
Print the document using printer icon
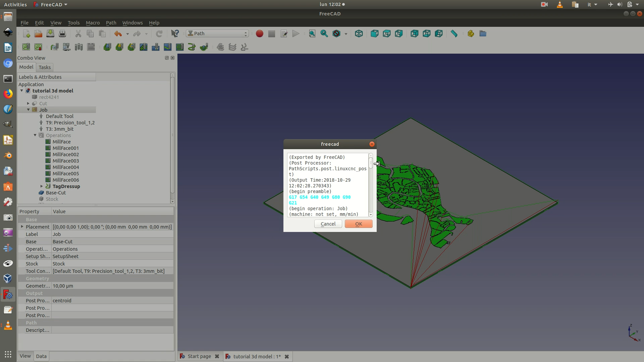pos(62,34)
